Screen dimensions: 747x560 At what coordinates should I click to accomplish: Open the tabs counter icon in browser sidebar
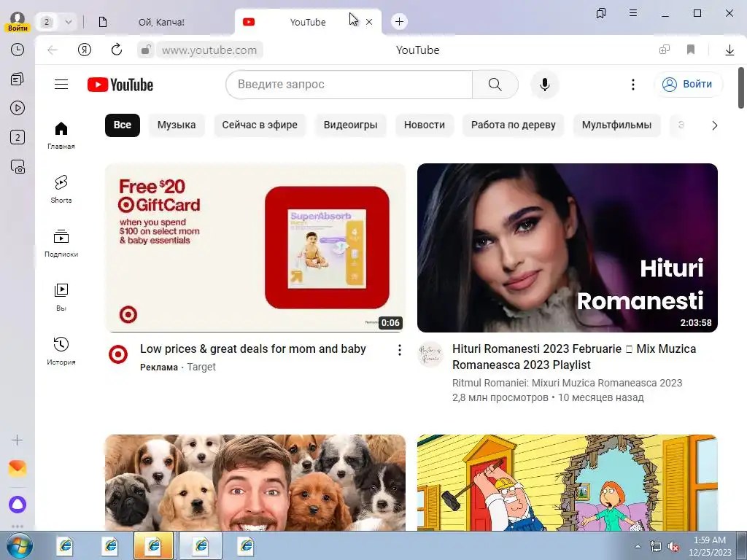[x=18, y=138]
